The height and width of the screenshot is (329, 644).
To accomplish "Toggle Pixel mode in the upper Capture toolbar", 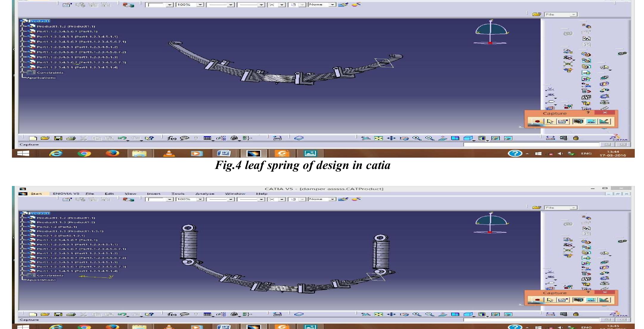I will click(x=592, y=121).
